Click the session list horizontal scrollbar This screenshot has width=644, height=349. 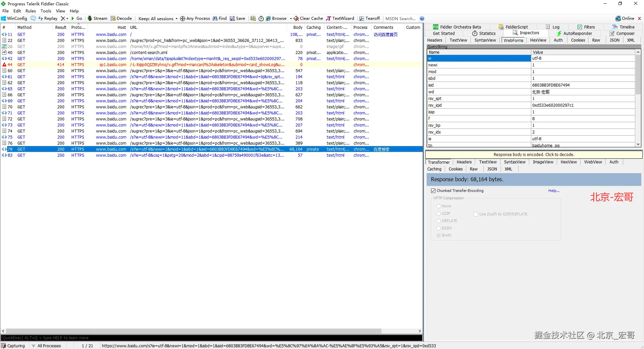pyautogui.click(x=194, y=331)
